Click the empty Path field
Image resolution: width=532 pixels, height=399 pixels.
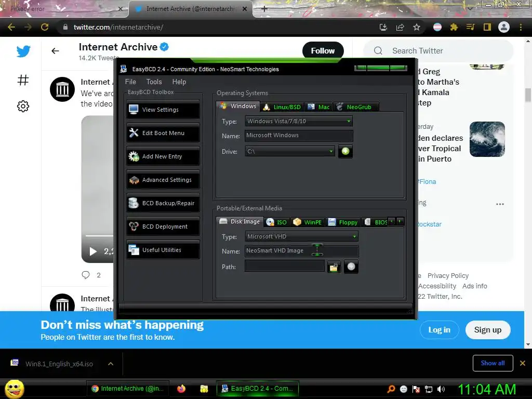point(284,267)
